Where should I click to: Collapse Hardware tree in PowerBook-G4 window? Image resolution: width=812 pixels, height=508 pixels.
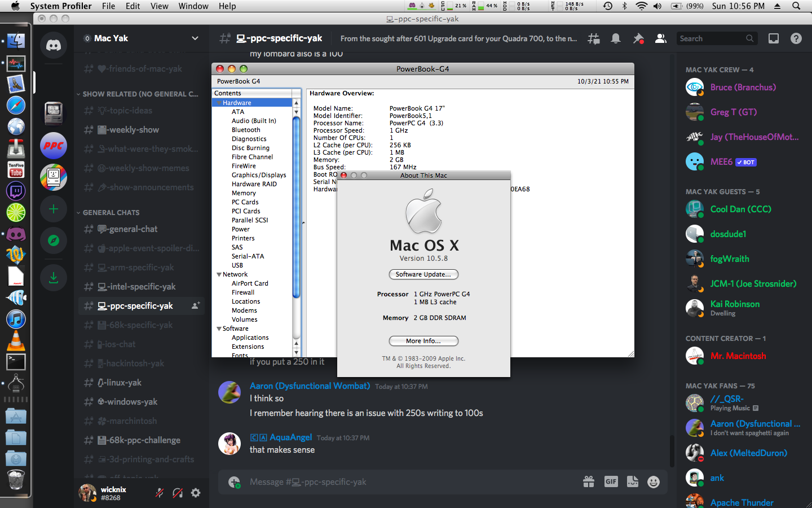pyautogui.click(x=219, y=103)
